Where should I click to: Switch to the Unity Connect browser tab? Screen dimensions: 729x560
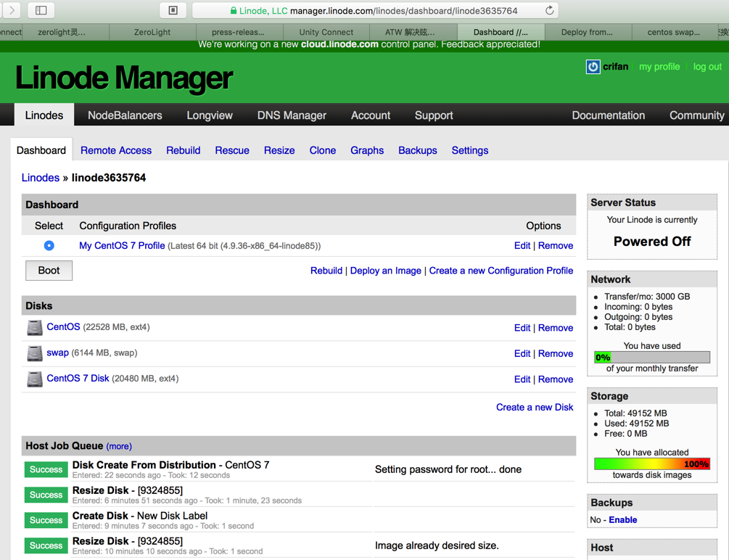pos(326,32)
